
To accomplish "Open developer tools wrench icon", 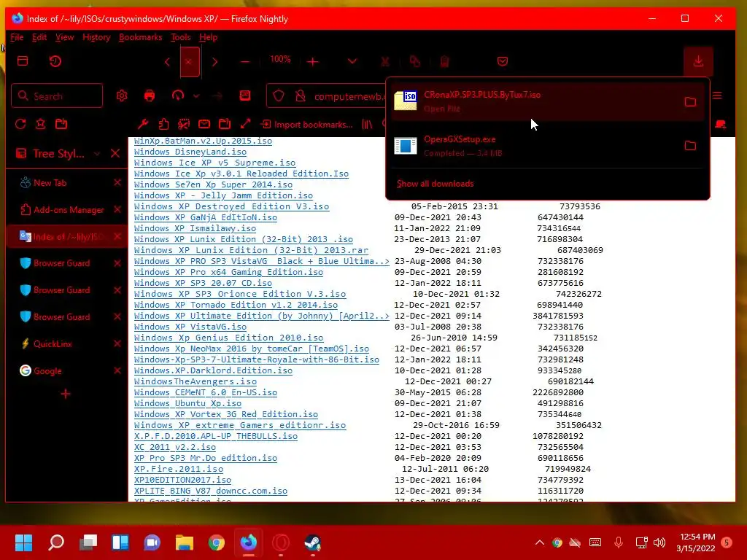I will tap(143, 124).
